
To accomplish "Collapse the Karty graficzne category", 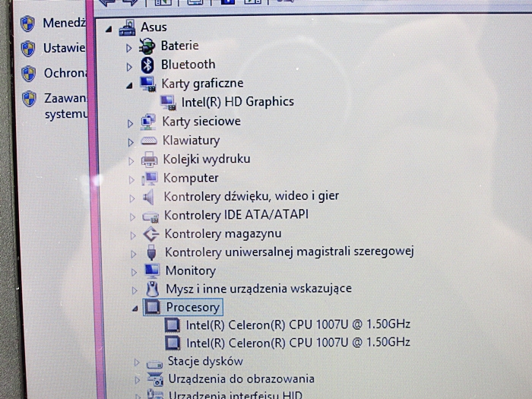I will [x=129, y=86].
